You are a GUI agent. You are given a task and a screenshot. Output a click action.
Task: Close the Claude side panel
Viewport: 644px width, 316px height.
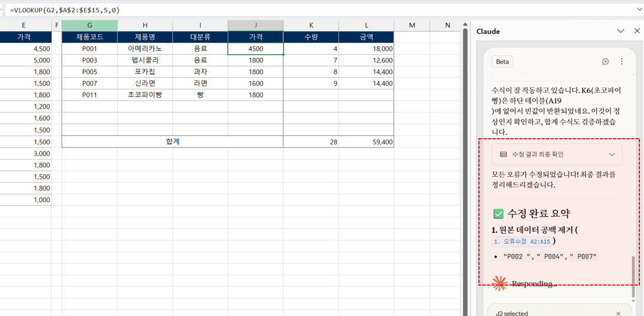click(x=637, y=31)
